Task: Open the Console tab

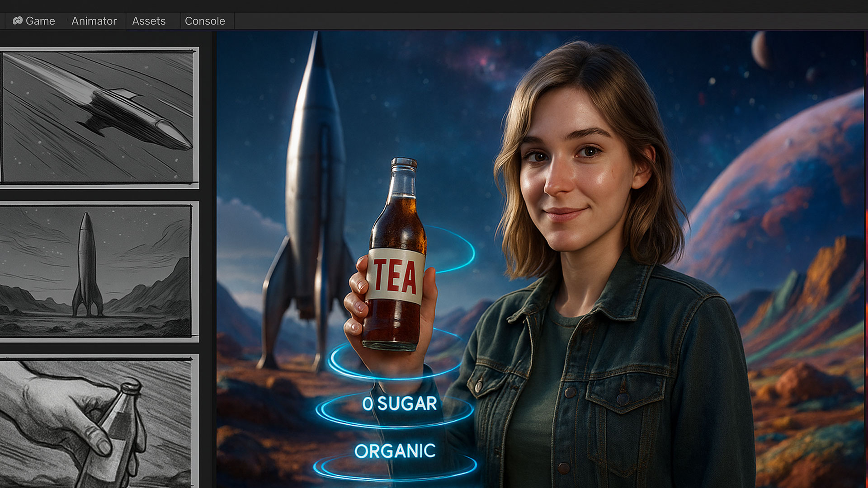Action: click(x=205, y=21)
